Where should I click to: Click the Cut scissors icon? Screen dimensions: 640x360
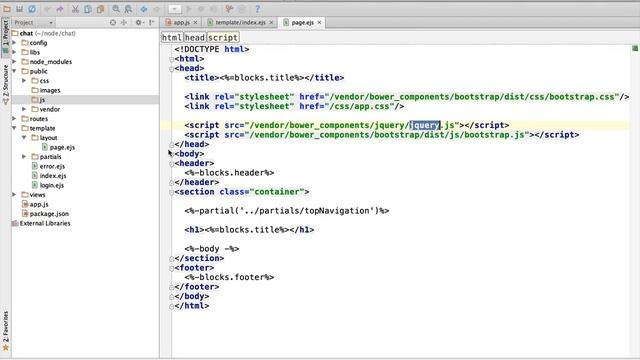[x=75, y=9]
